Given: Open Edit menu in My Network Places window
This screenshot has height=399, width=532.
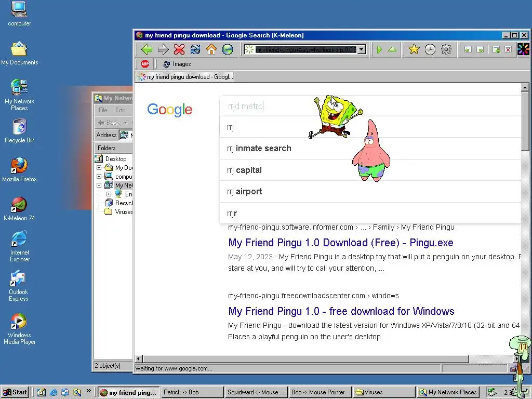Looking at the screenshot, I should [x=120, y=110].
